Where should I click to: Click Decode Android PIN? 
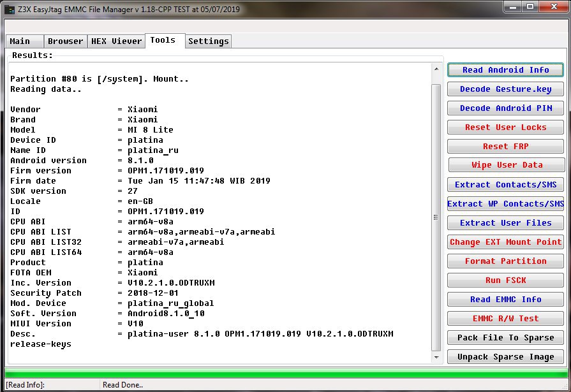(x=505, y=108)
